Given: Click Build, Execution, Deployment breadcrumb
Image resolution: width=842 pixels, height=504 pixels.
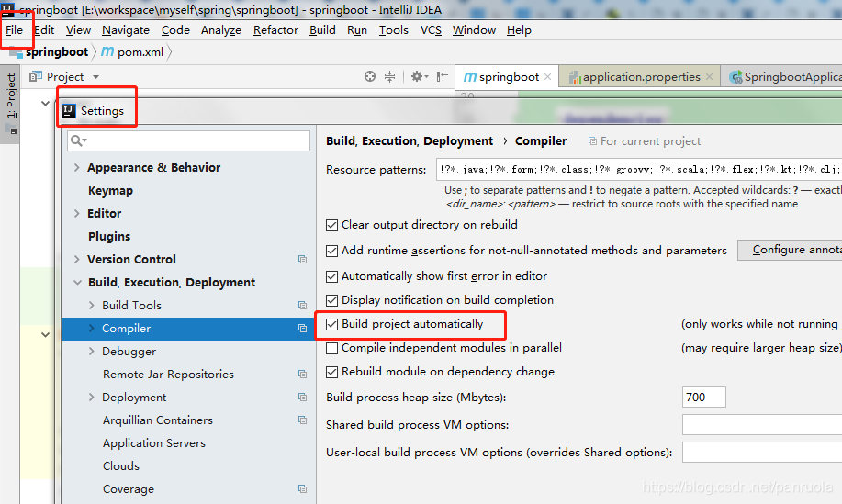Looking at the screenshot, I should (410, 141).
